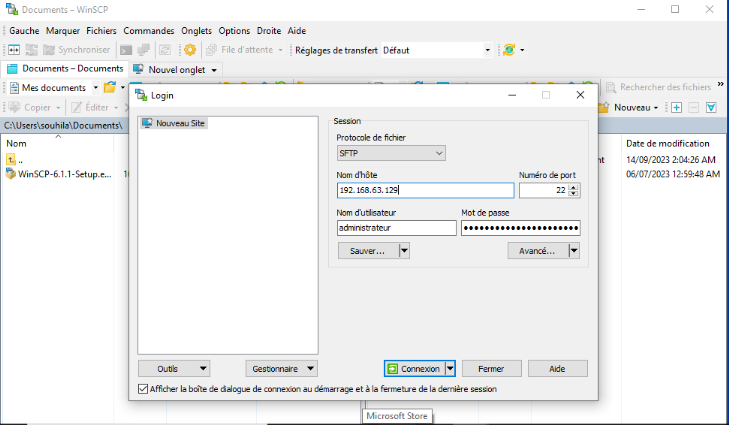Expand the Connexion button dropdown arrow

tap(450, 369)
